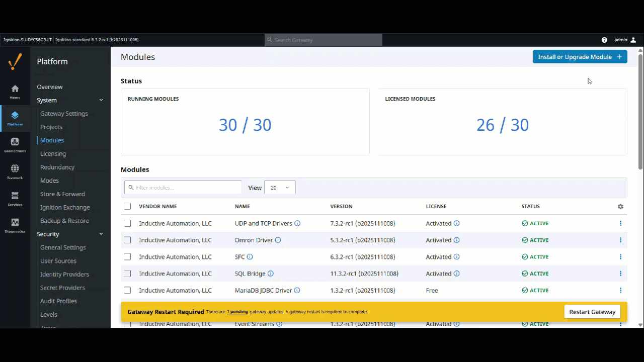Open the kebab menu on the MariaDB JDBC Driver row
The width and height of the screenshot is (644, 362).
pos(620,290)
